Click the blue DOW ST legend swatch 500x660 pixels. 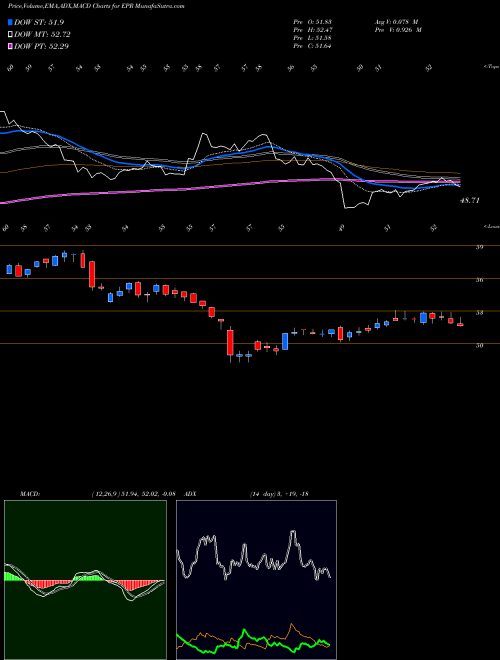point(10,22)
